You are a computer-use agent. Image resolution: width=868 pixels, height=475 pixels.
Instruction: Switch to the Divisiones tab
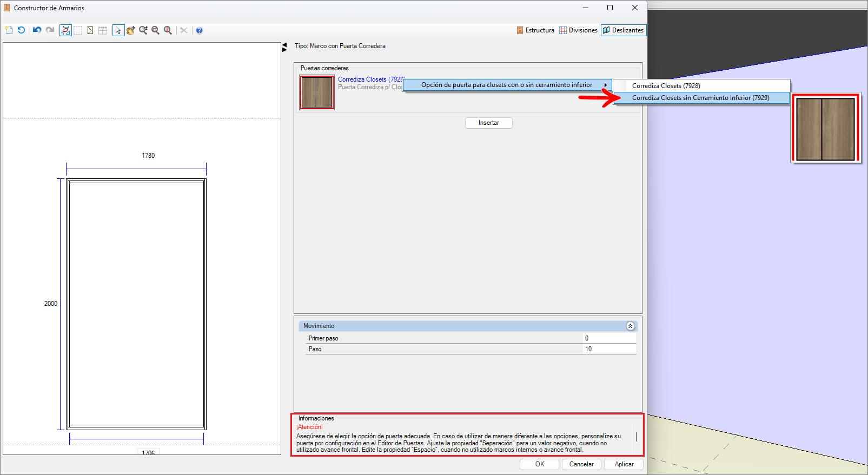pos(578,30)
